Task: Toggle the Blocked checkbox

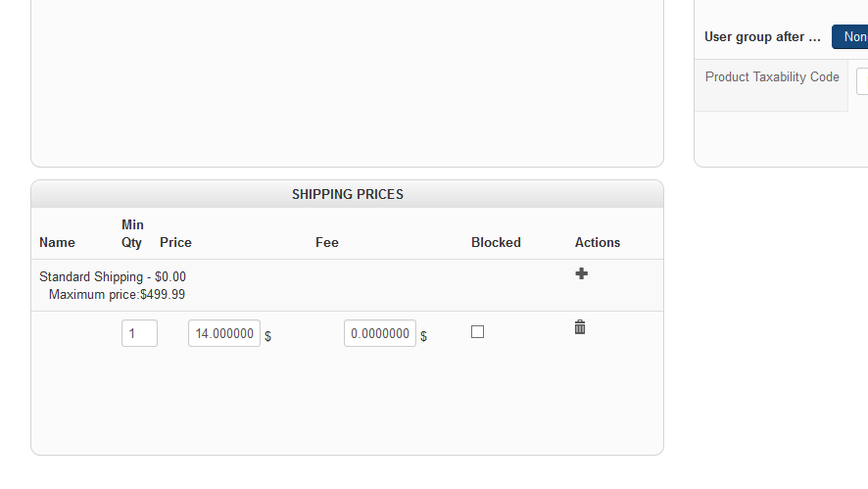Action: [x=478, y=332]
